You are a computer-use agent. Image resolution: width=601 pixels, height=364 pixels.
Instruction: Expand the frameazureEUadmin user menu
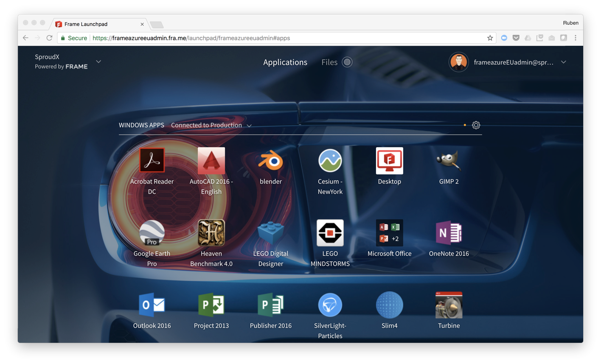click(564, 62)
